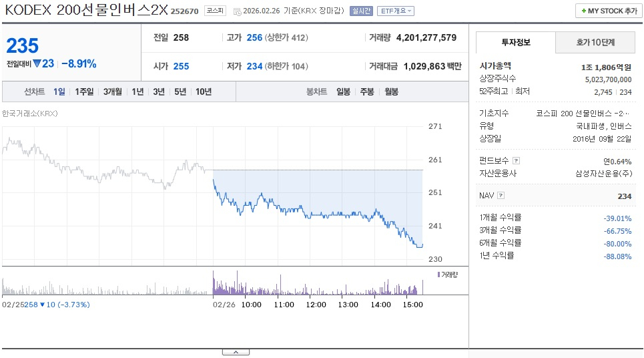The image size is (644, 358).
Task: Click the down triangle beside 23
Action: (37, 64)
